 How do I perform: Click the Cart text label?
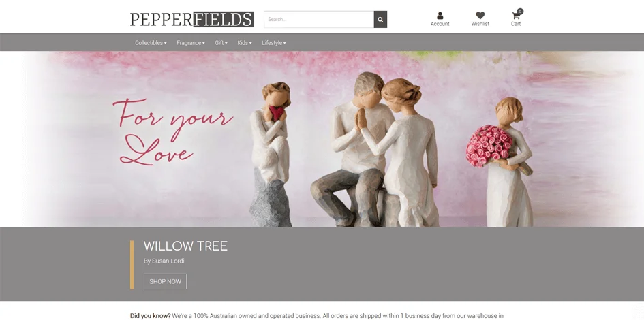516,24
